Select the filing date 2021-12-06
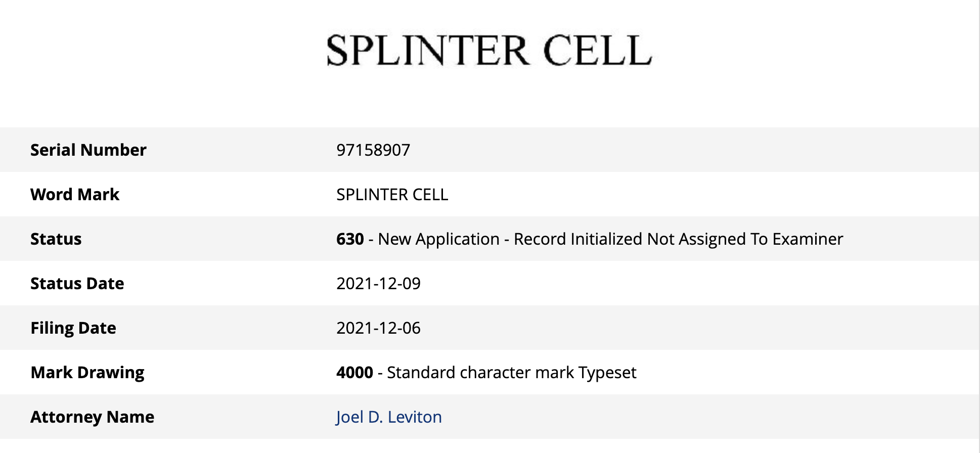 click(x=378, y=328)
